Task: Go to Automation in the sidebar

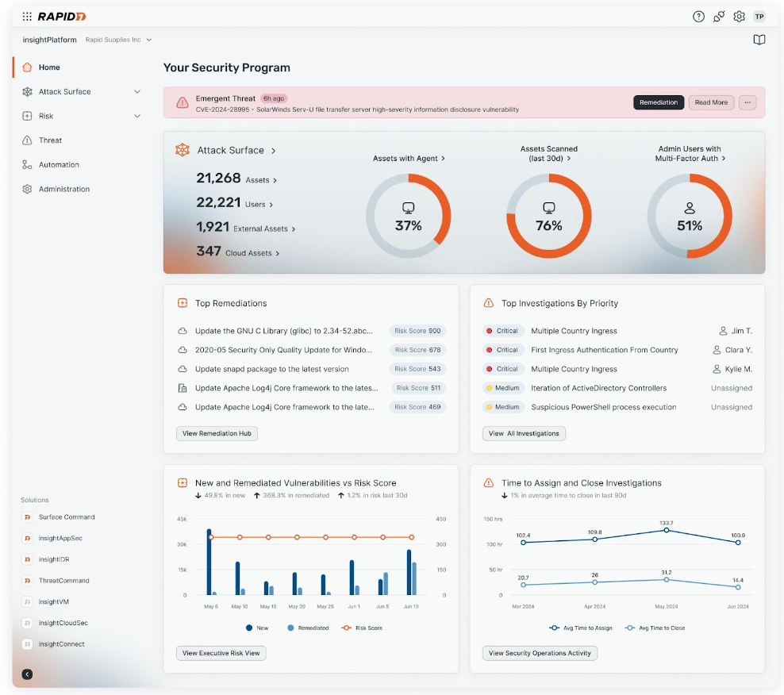Action: pyautogui.click(x=59, y=165)
